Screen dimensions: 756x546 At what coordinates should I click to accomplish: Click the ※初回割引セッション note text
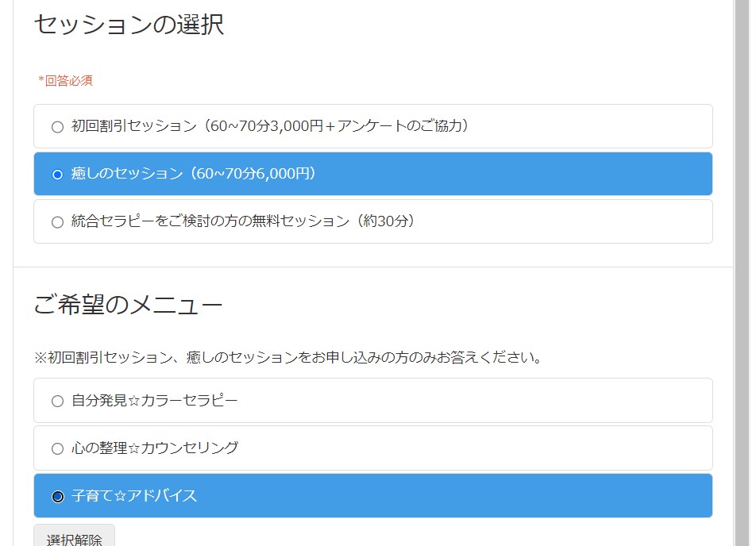point(288,358)
